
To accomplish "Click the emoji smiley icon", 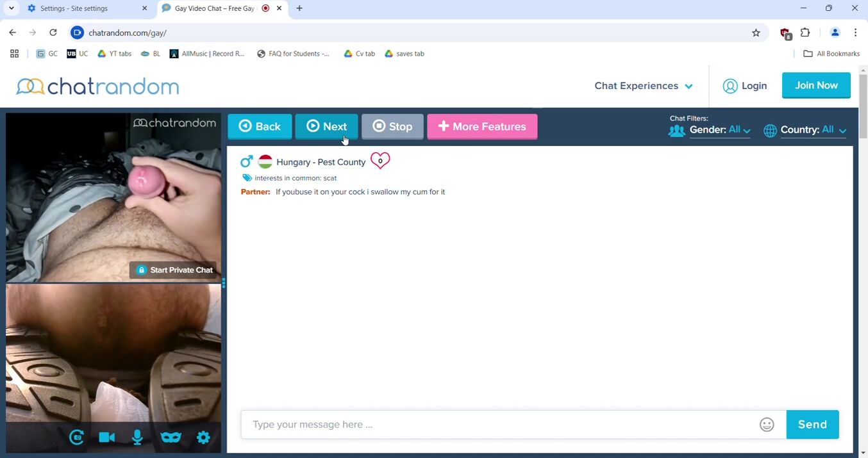I will (x=767, y=425).
